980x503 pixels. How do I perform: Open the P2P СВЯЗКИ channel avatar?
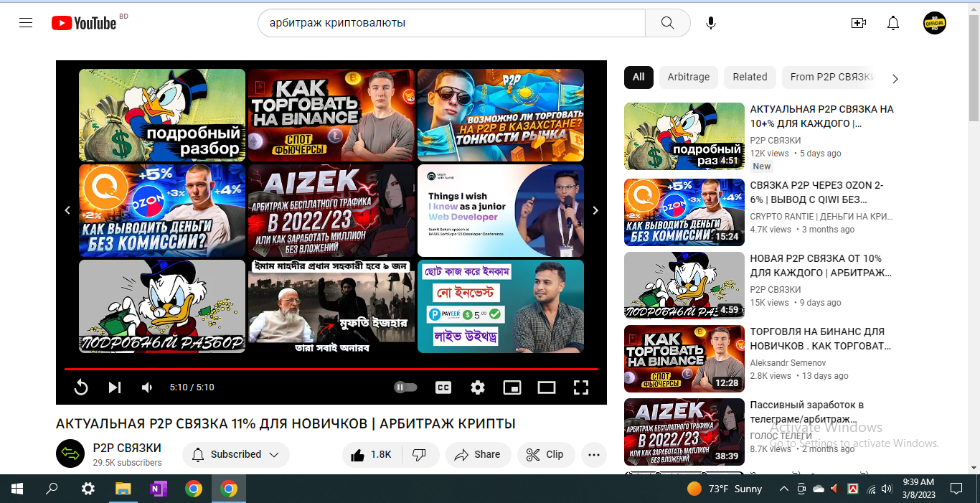pos(70,453)
